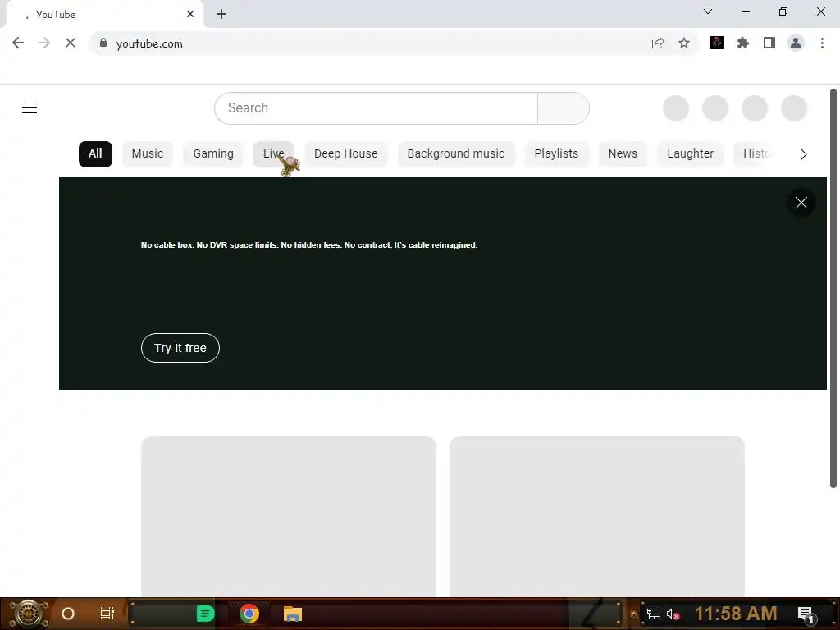Click the Try it free button
The height and width of the screenshot is (630, 840).
180,348
